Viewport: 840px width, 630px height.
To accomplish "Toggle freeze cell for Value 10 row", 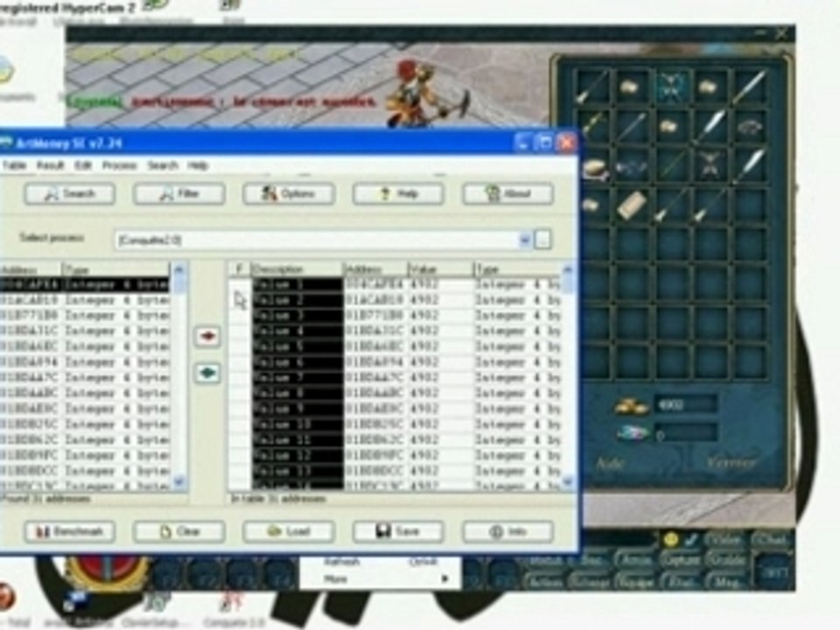I will 240,424.
